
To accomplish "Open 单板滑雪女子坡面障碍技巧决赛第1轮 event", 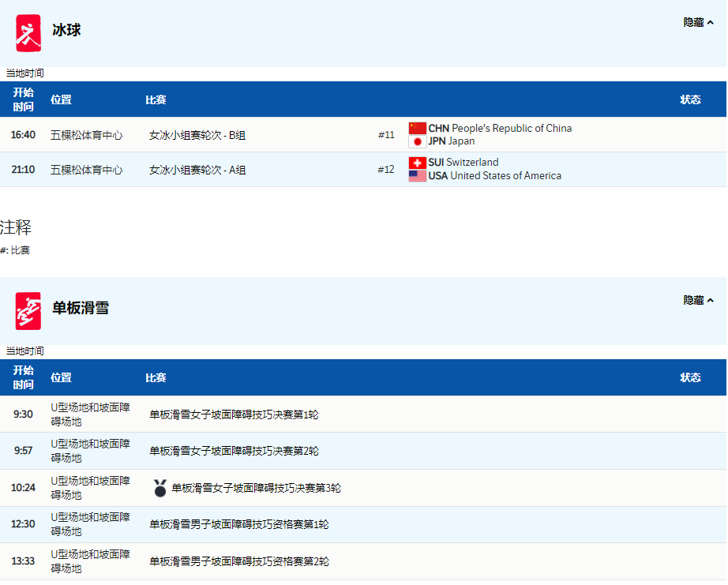I will pyautogui.click(x=234, y=414).
